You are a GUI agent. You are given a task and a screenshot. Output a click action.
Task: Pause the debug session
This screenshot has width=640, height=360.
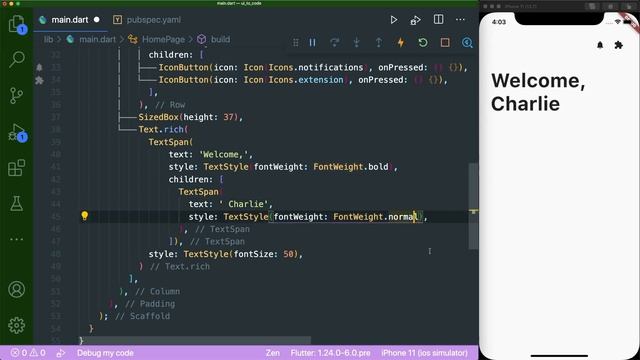click(313, 42)
